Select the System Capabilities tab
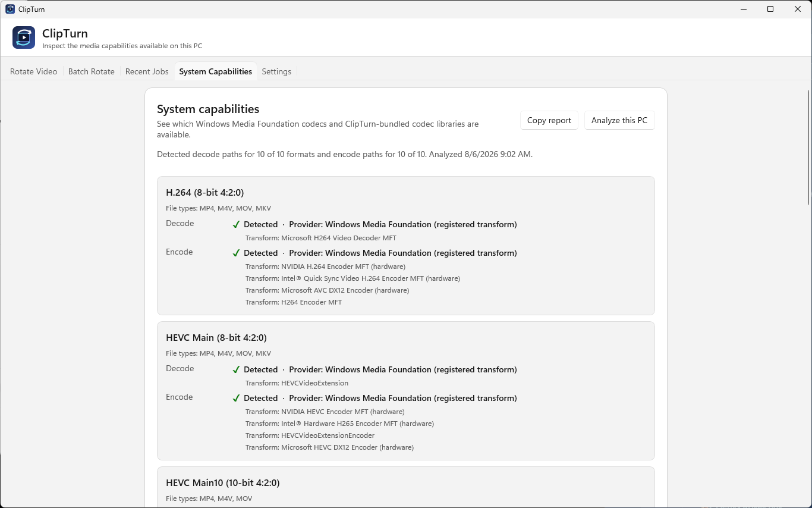This screenshot has height=508, width=812. pos(216,71)
